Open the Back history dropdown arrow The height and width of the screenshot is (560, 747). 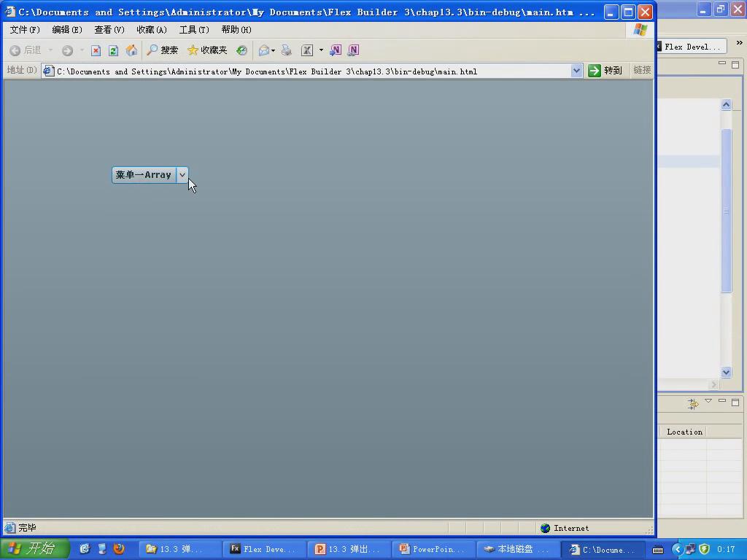(50, 50)
